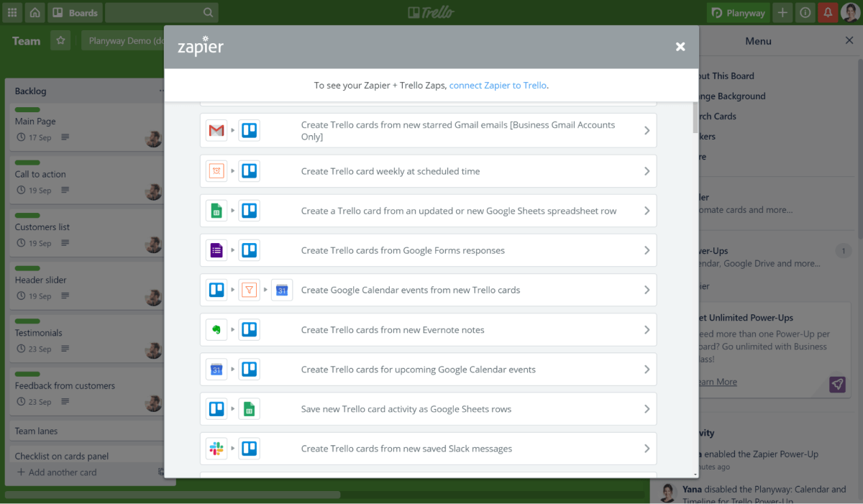Click the schedule icon in the weekly card Zap
The height and width of the screenshot is (504, 863).
pos(215,170)
